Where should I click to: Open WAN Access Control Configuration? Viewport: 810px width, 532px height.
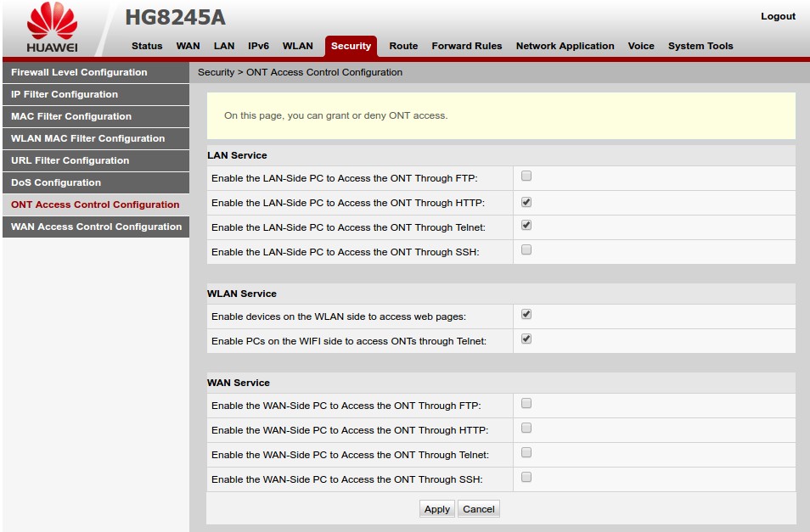pos(95,227)
